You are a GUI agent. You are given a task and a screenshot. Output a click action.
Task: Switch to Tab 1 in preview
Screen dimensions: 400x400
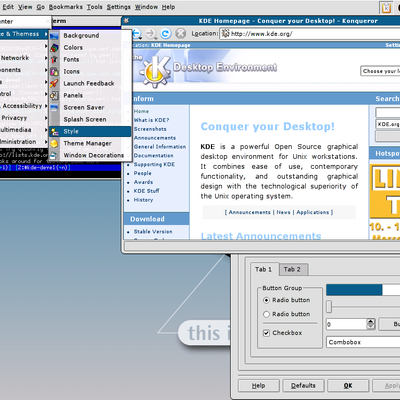point(263,269)
